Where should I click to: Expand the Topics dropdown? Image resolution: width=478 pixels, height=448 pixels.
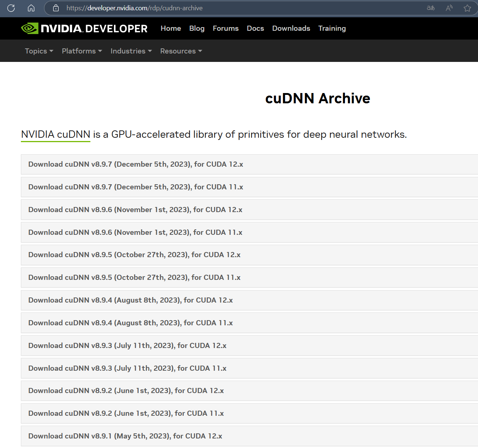pyautogui.click(x=39, y=51)
